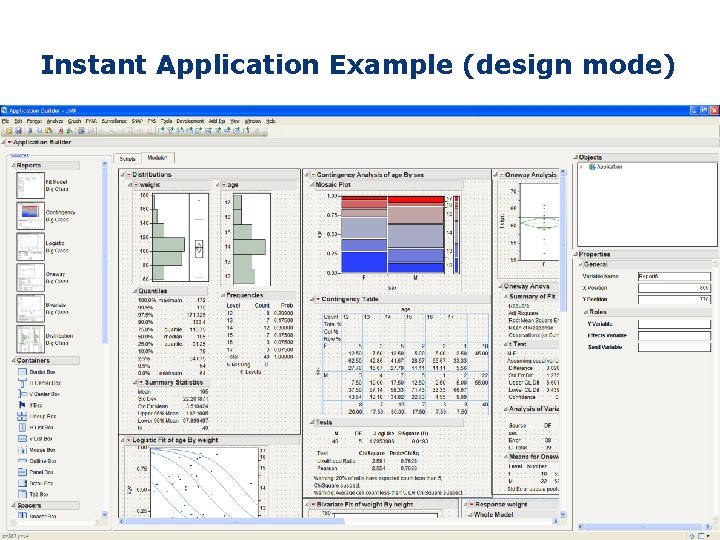Collapse the Frequencies outline
Viewport: 720px width, 540px height.
pyautogui.click(x=223, y=295)
